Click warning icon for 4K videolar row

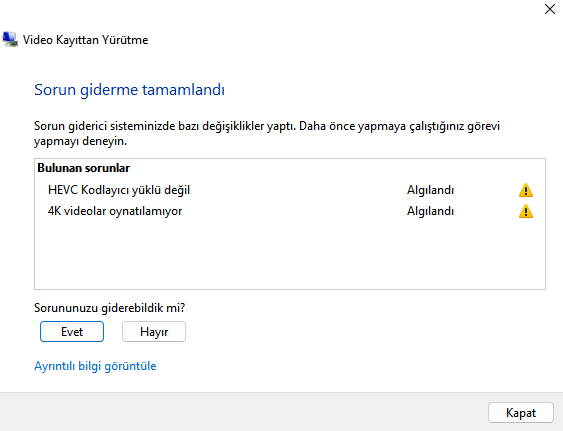(x=526, y=211)
